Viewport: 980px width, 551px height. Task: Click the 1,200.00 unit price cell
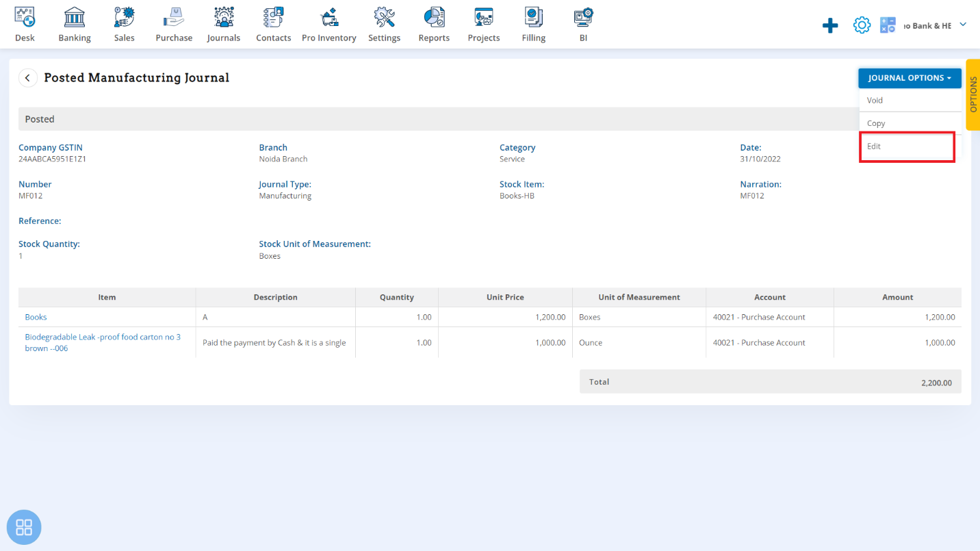pyautogui.click(x=505, y=317)
